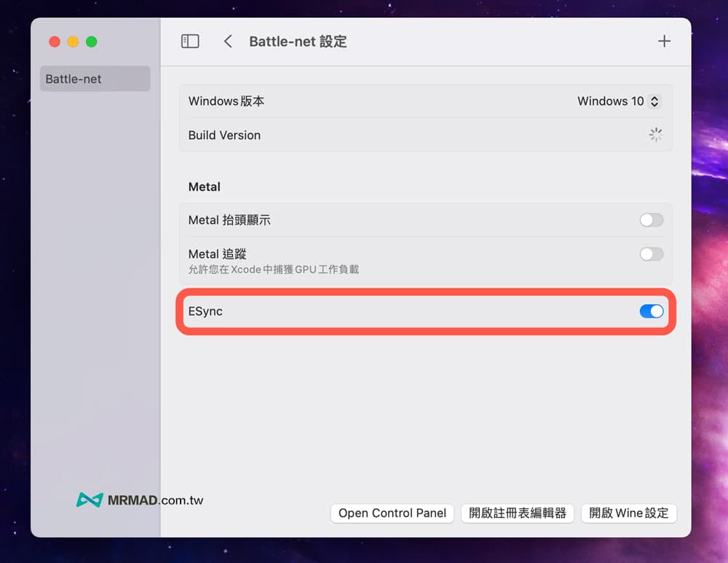Image resolution: width=728 pixels, height=563 pixels.
Task: Turn on Metal 追蹤
Action: pos(651,254)
